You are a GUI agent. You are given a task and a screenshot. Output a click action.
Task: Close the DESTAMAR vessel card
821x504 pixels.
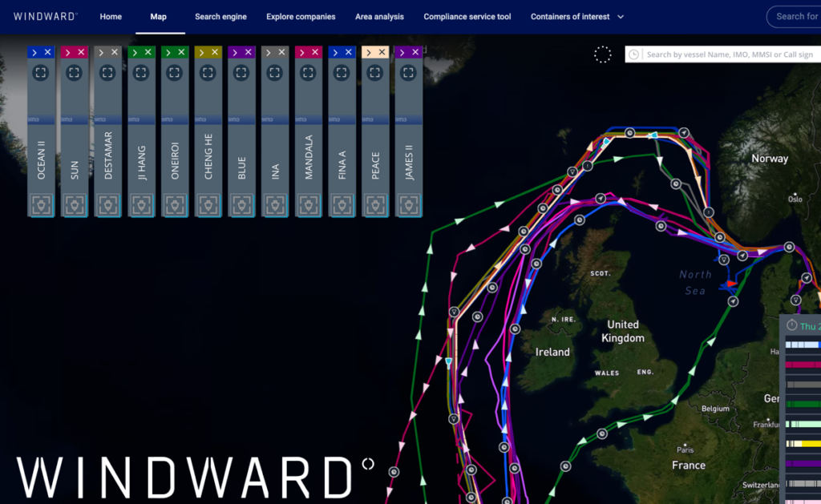[115, 52]
